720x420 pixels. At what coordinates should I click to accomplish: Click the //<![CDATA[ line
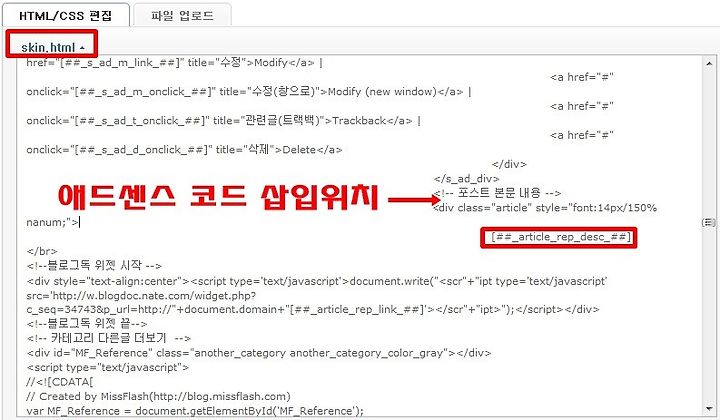pos(60,382)
